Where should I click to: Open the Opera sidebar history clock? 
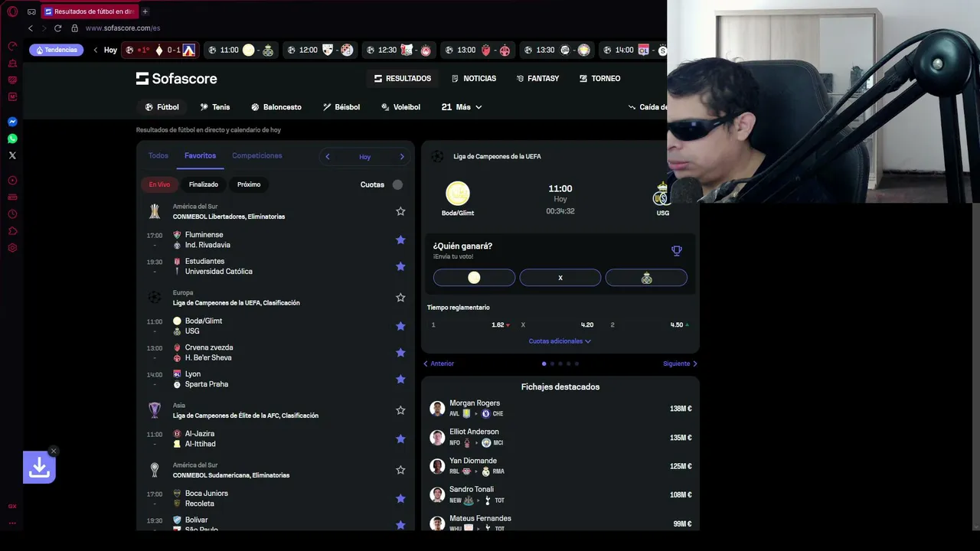pos(12,214)
